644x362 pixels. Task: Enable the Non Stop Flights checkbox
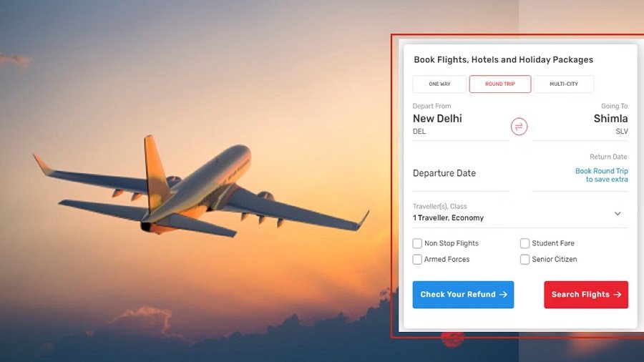[x=417, y=243]
